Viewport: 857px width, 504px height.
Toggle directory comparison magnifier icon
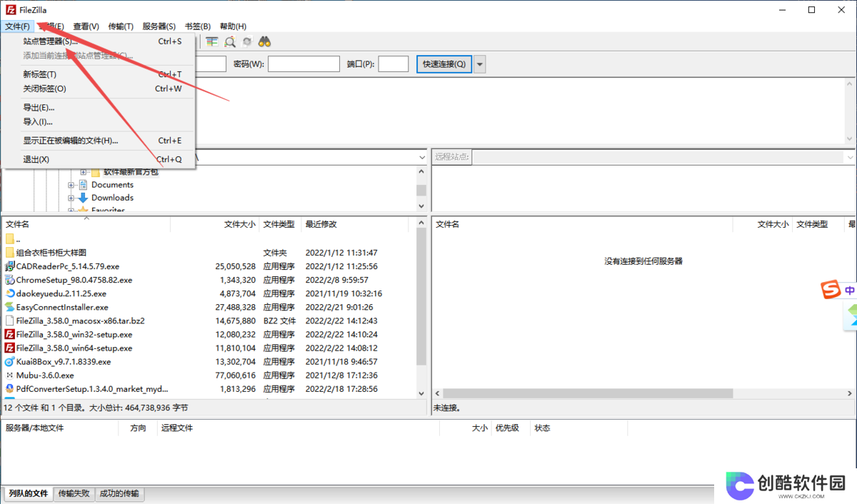pos(229,42)
